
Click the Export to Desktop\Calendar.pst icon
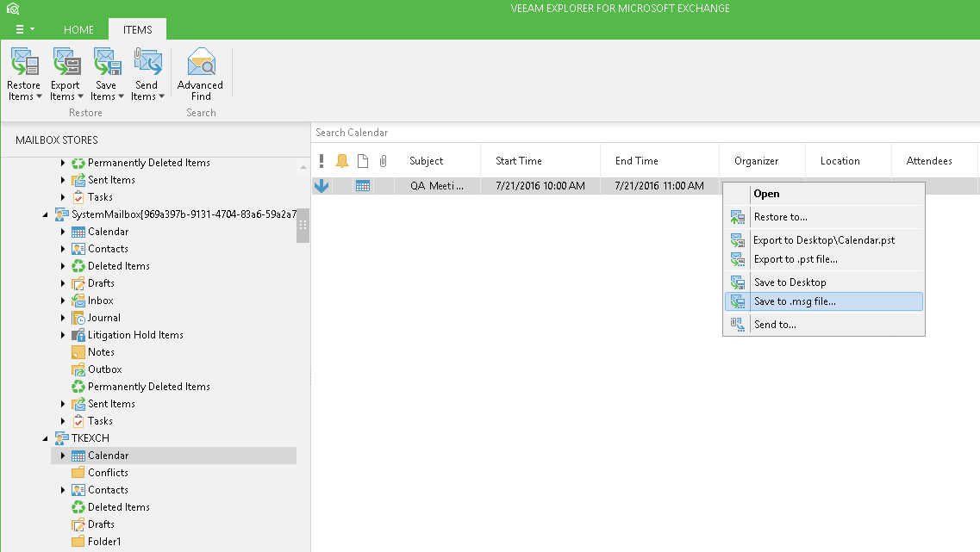(x=738, y=240)
